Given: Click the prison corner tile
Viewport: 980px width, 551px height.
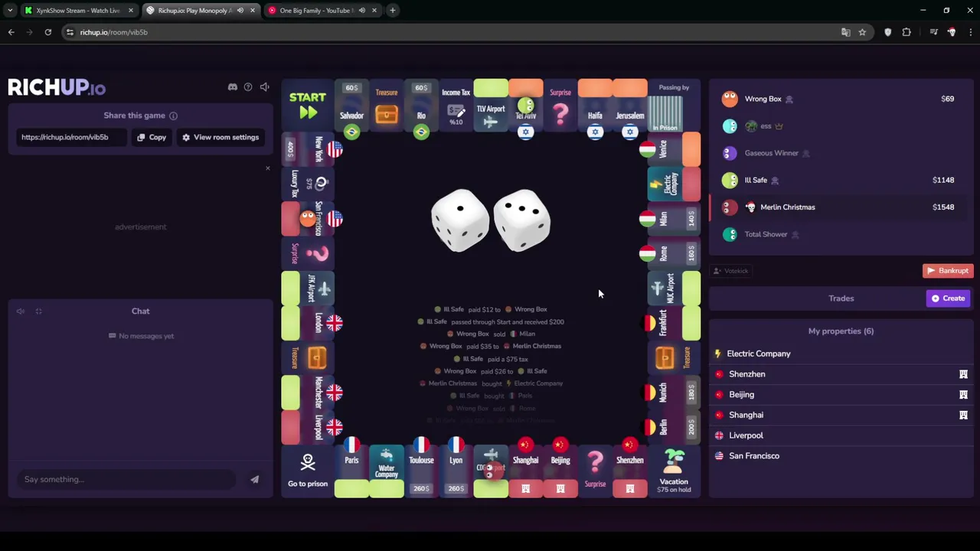Looking at the screenshot, I should [674, 106].
